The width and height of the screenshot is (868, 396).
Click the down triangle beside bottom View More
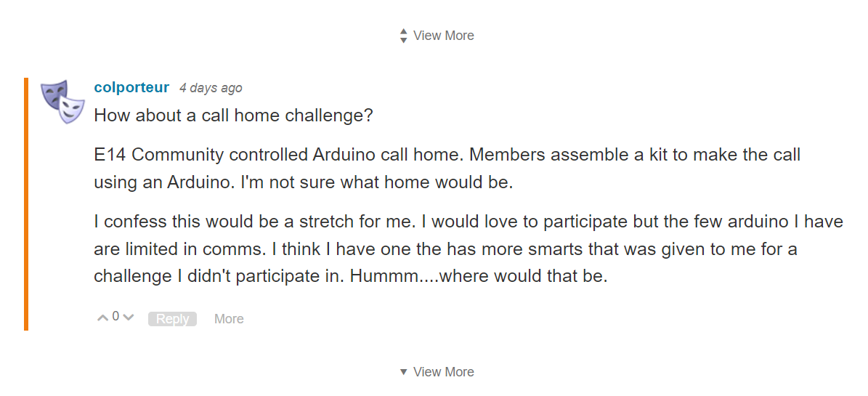point(404,371)
